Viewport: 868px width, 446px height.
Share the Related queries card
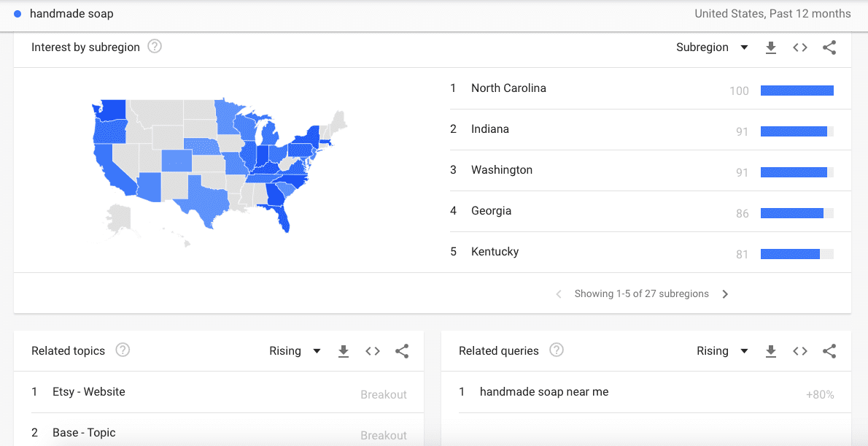coord(829,351)
